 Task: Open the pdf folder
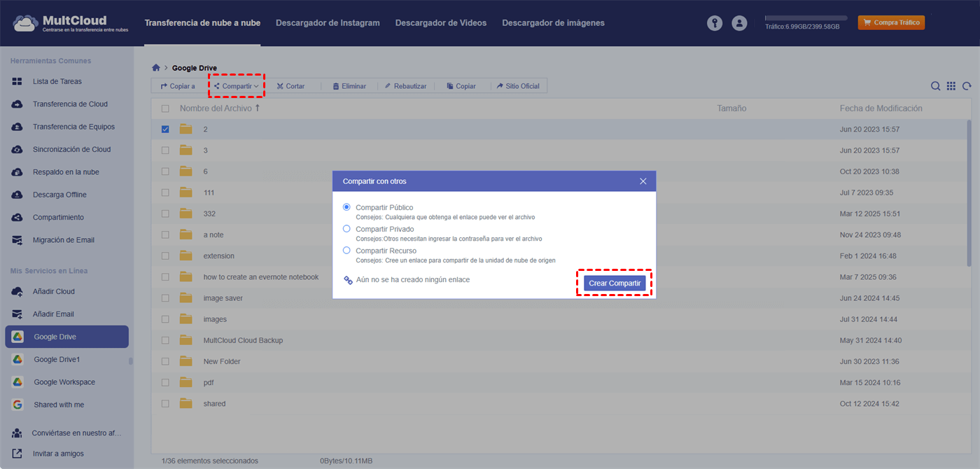[x=208, y=382]
